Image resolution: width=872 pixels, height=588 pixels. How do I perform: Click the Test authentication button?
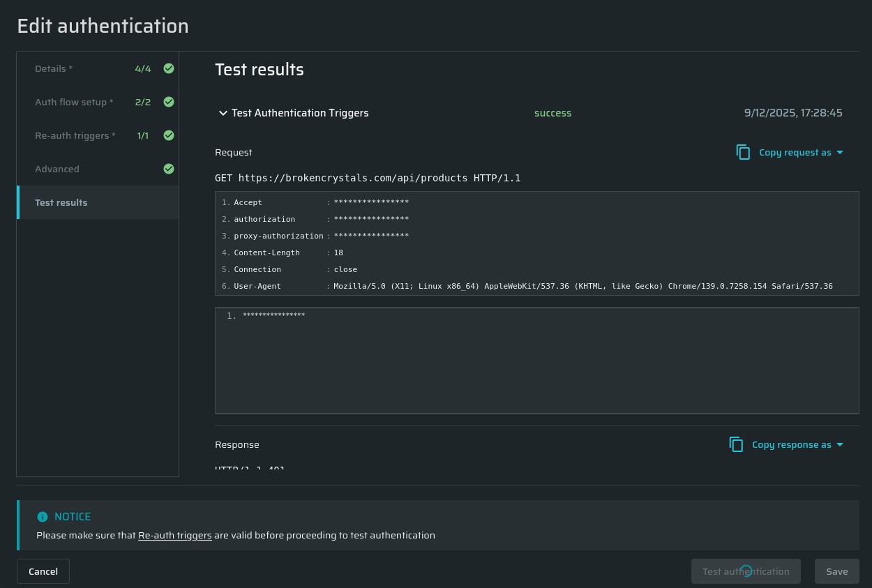[746, 571]
